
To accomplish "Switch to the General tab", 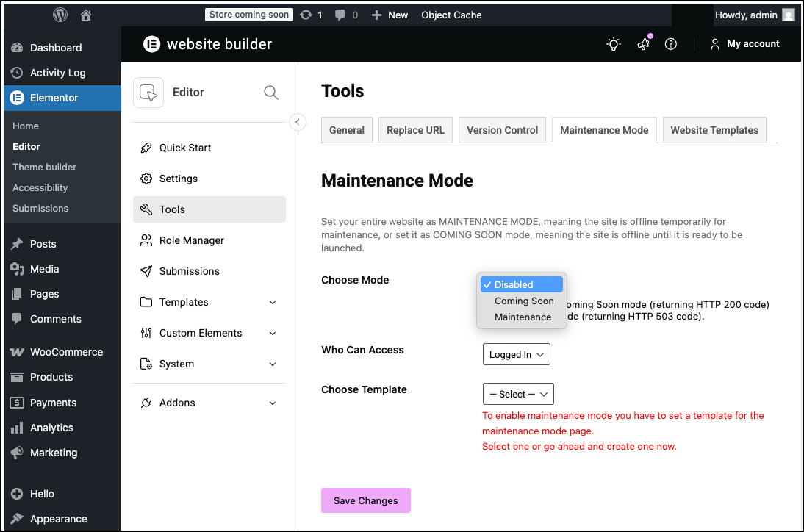I will [347, 130].
